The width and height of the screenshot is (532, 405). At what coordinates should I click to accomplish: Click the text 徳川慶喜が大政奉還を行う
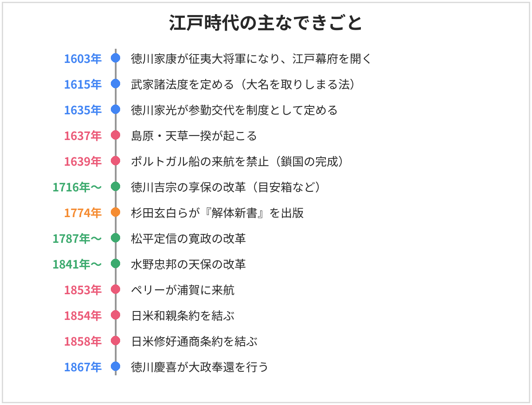pyautogui.click(x=200, y=367)
